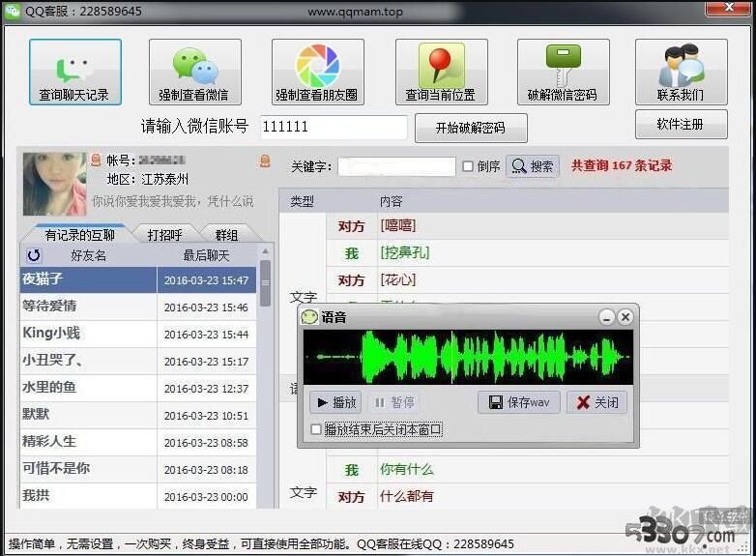Click the 强制查看微信 icon button
Image resolution: width=756 pixels, height=556 pixels.
194,72
